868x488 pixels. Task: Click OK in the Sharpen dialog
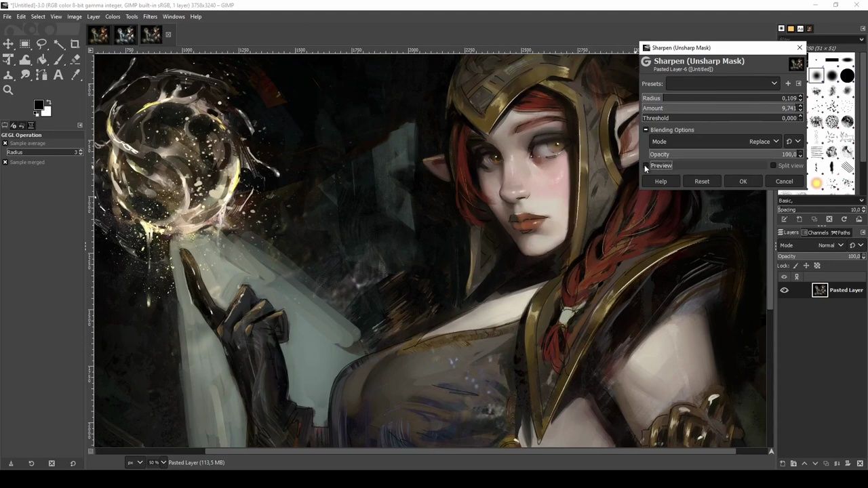click(x=743, y=181)
